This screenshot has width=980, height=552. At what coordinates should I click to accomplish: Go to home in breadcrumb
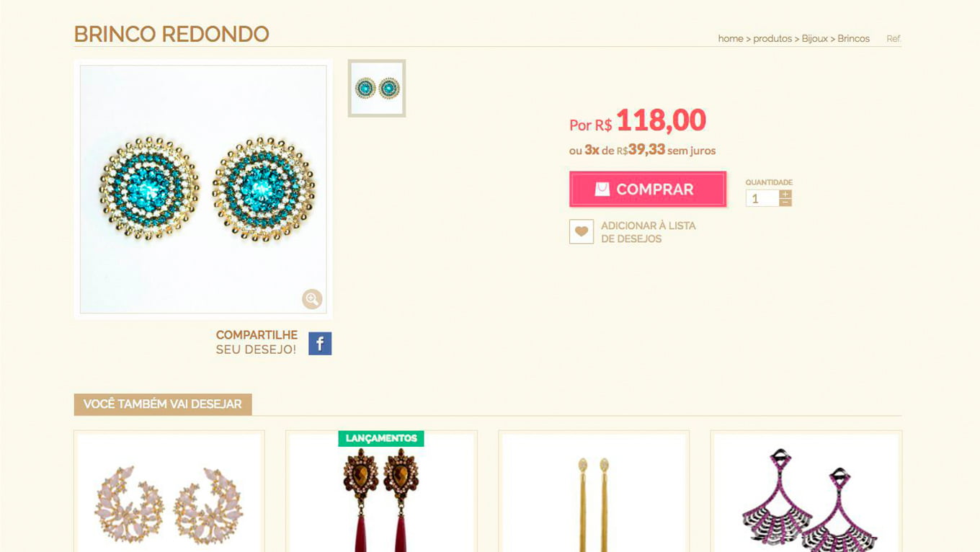click(731, 39)
